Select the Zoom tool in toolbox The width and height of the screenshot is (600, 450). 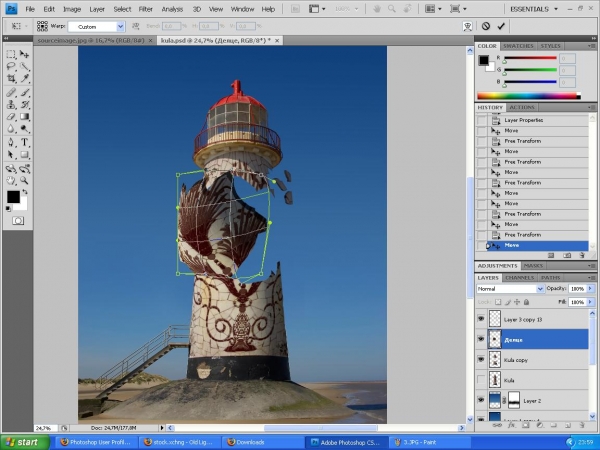(24, 180)
